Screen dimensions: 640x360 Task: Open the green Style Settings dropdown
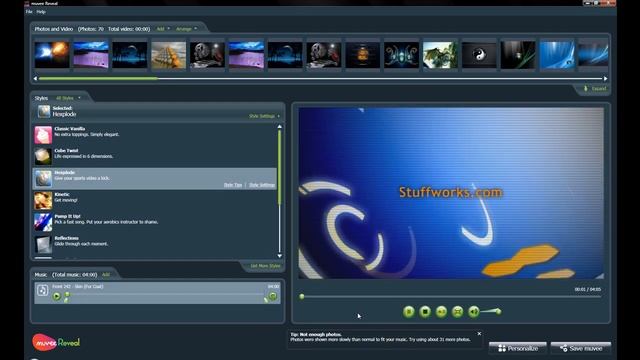(264, 116)
